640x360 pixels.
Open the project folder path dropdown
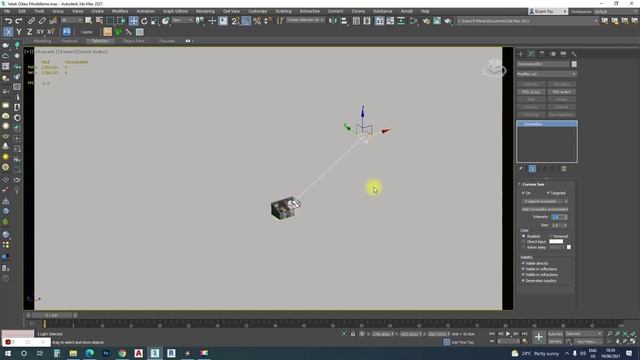pyautogui.click(x=528, y=21)
